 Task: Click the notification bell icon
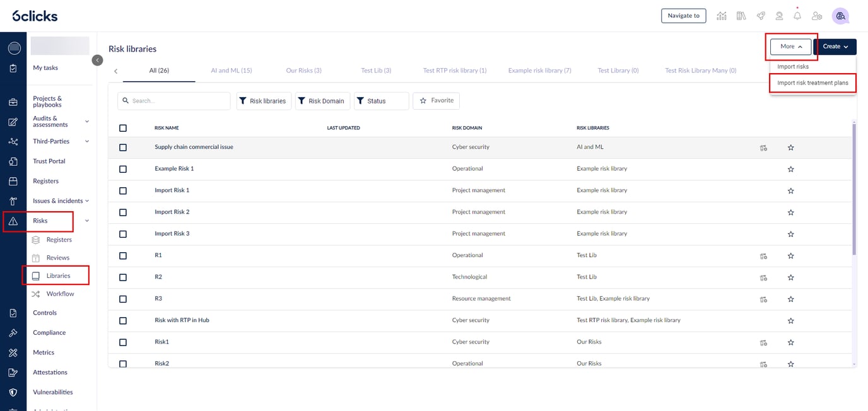[797, 16]
